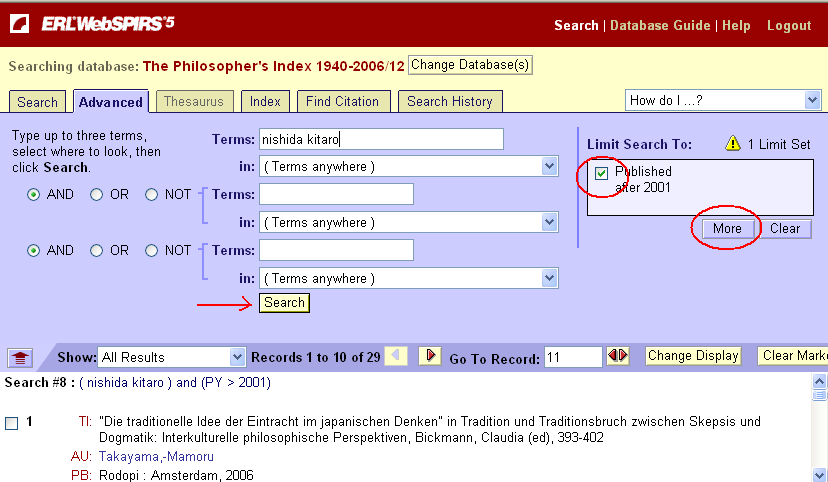Click the results scrollbar down arrow

pyautogui.click(x=819, y=474)
